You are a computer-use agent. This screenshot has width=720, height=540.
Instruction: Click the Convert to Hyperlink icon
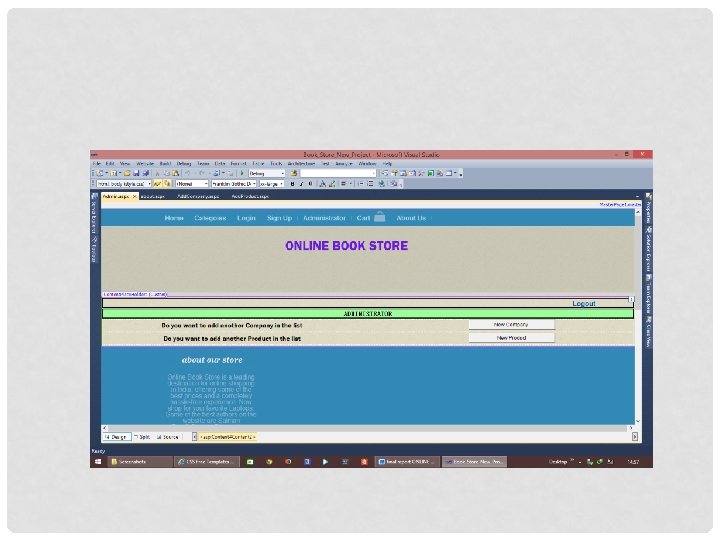[x=381, y=184]
